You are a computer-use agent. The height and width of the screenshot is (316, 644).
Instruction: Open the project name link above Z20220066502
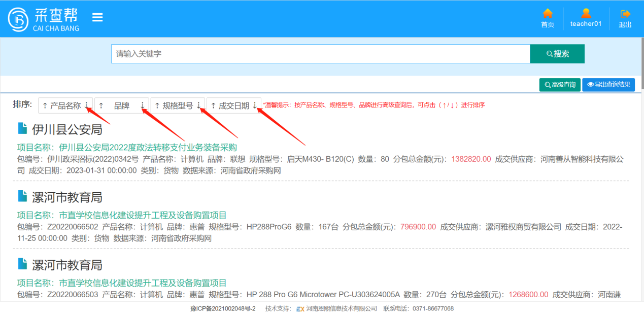click(143, 215)
